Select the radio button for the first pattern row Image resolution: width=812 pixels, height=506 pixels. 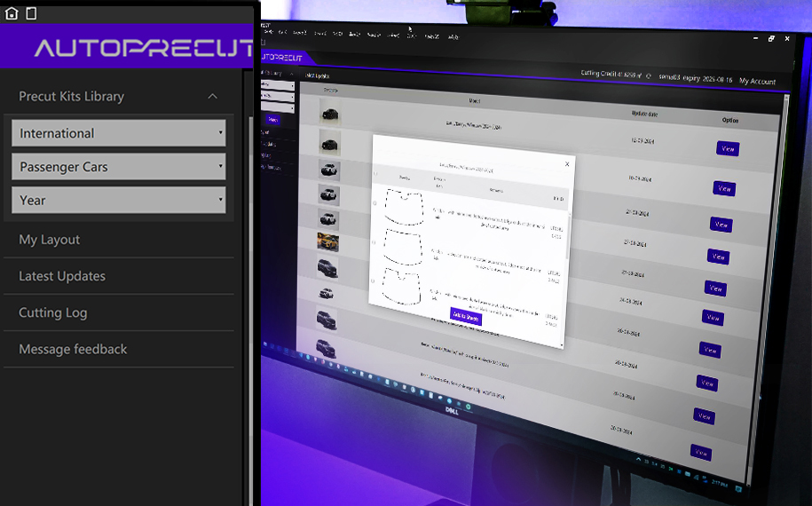pos(374,203)
